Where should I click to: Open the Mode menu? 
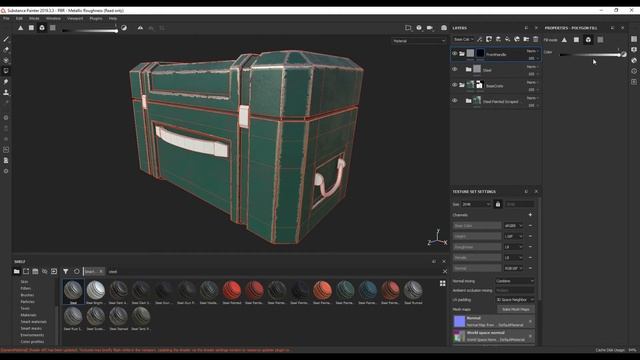[x=34, y=18]
